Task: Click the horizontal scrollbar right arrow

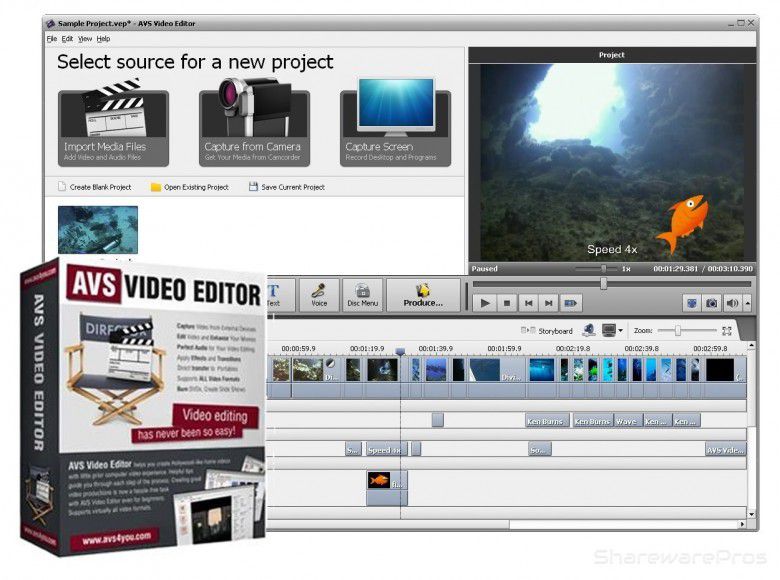Action: click(743, 524)
